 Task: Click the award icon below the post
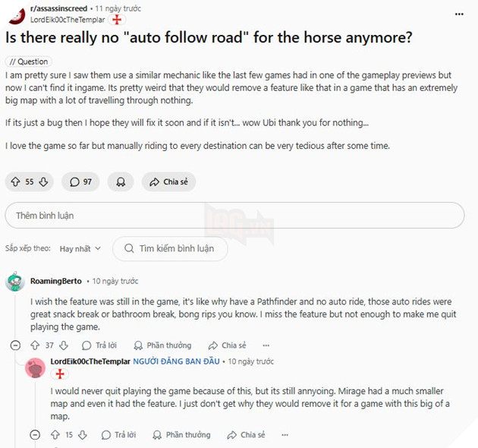pos(120,182)
